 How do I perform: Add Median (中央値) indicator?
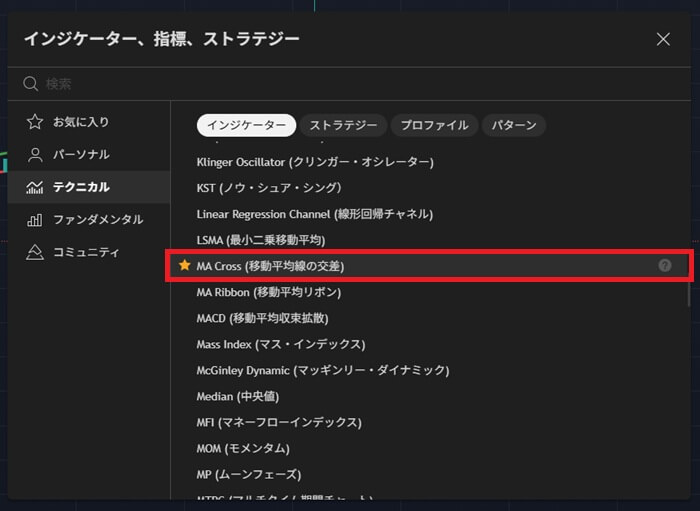coord(429,396)
